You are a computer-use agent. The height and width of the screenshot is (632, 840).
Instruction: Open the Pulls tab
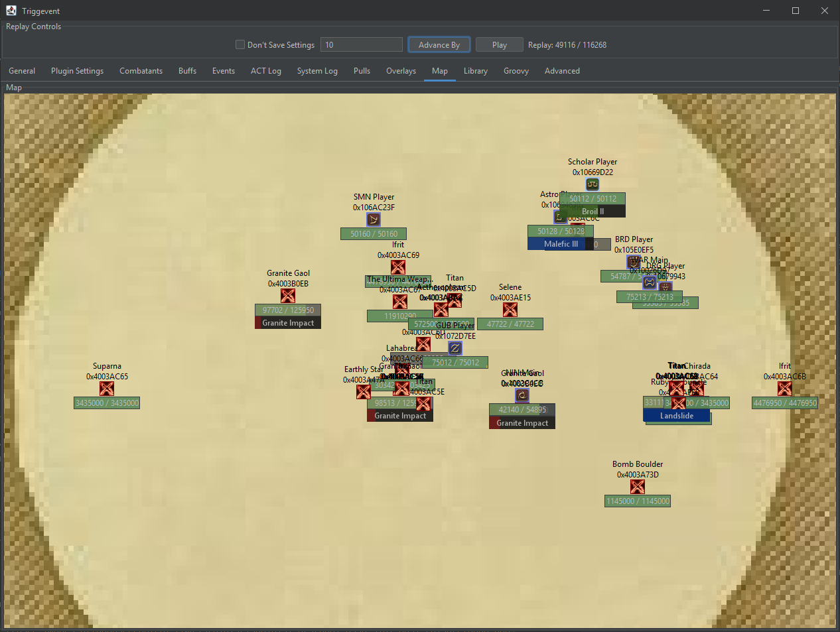click(x=362, y=71)
